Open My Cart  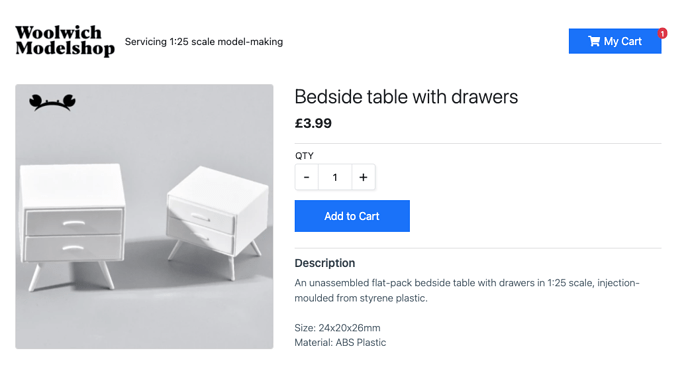pos(615,41)
